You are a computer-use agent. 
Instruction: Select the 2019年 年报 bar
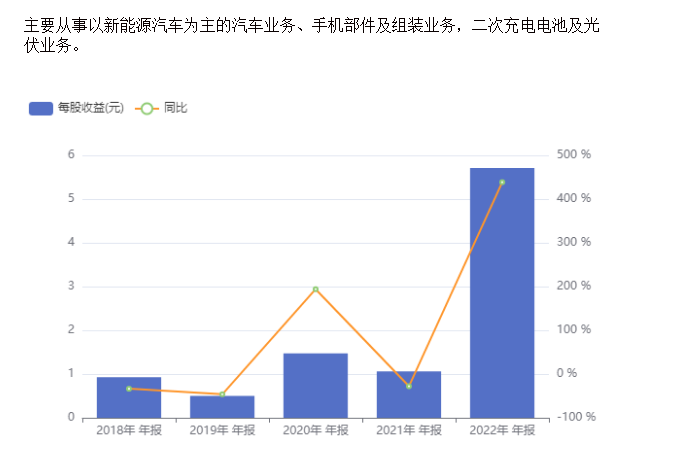[x=222, y=407]
